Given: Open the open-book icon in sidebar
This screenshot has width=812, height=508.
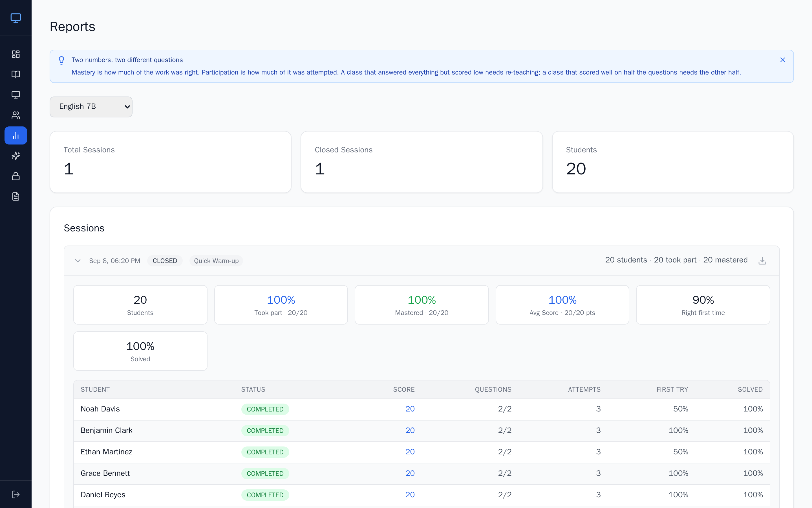Looking at the screenshot, I should click(16, 75).
